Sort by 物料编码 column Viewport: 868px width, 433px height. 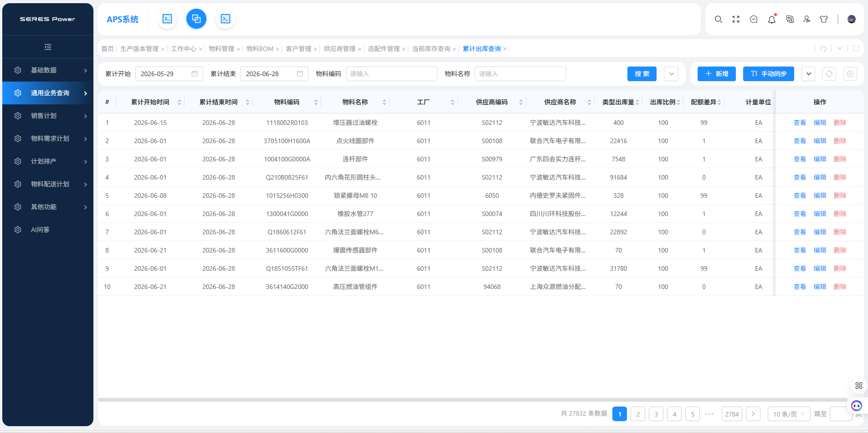coord(316,102)
